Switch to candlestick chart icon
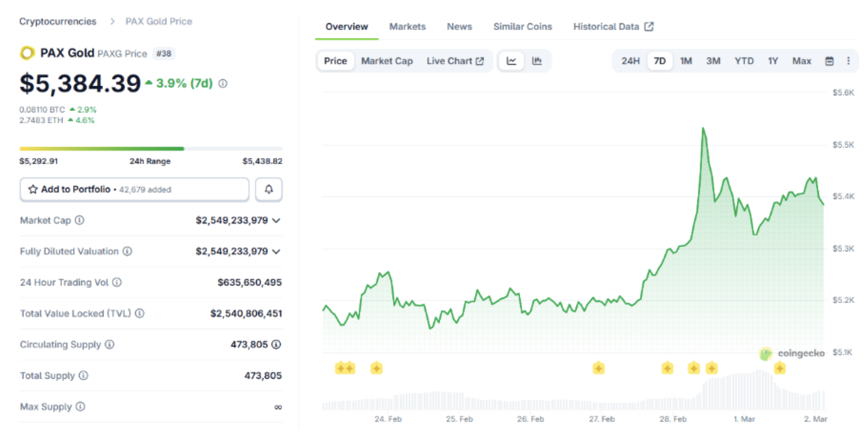This screenshot has width=868, height=444. (537, 61)
